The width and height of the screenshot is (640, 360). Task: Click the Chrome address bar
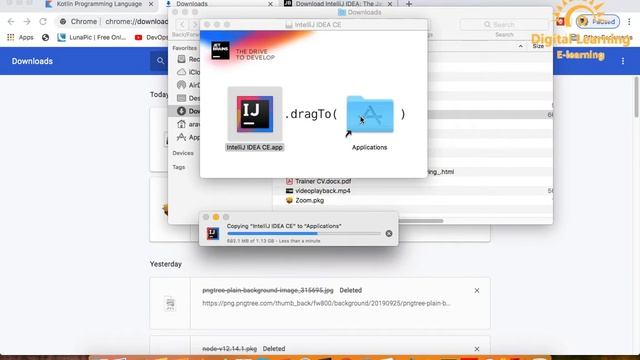114,21
